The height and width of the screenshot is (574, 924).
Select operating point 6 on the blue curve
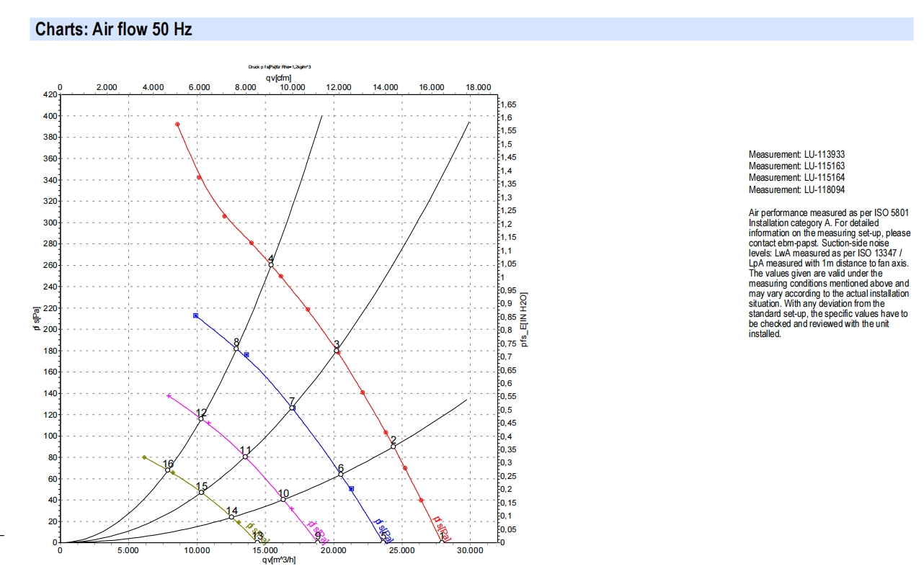(341, 474)
